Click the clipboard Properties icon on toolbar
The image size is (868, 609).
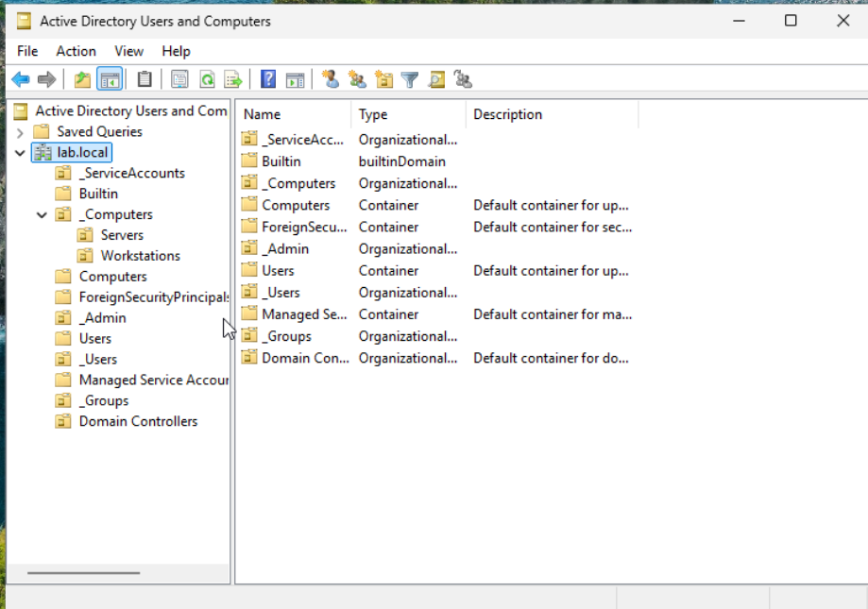pos(144,78)
